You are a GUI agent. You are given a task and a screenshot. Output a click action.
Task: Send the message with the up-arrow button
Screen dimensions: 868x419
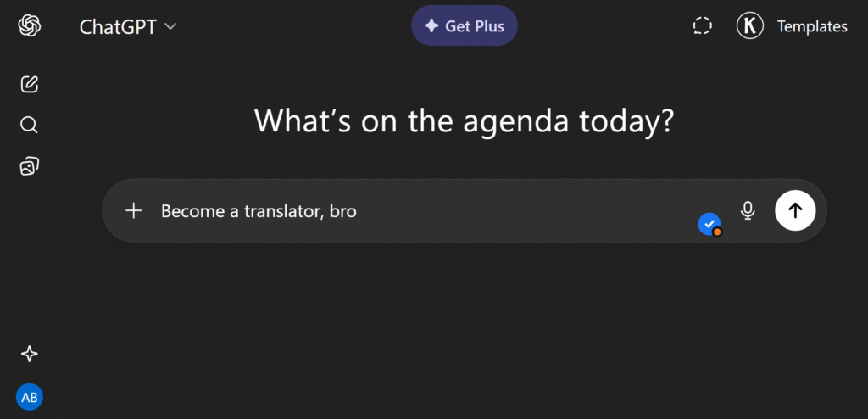point(794,210)
